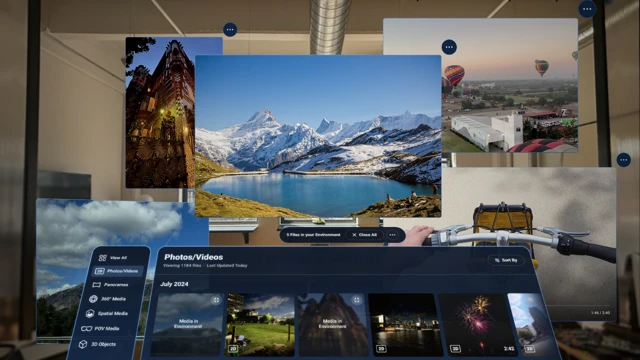The image size is (640, 360).
Task: Select Photos/Videos in the sidebar
Action: tap(118, 271)
